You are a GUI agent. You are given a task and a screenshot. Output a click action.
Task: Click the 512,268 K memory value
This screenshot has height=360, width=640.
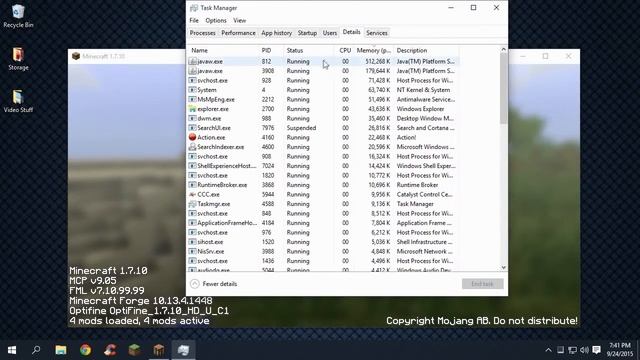tap(378, 61)
